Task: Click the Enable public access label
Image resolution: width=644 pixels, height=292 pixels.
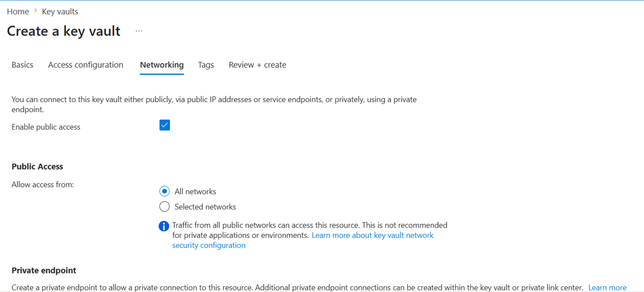Action: (46, 127)
